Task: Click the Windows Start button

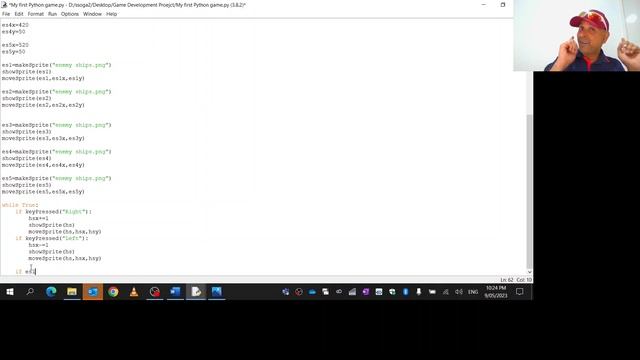Action: click(10, 291)
